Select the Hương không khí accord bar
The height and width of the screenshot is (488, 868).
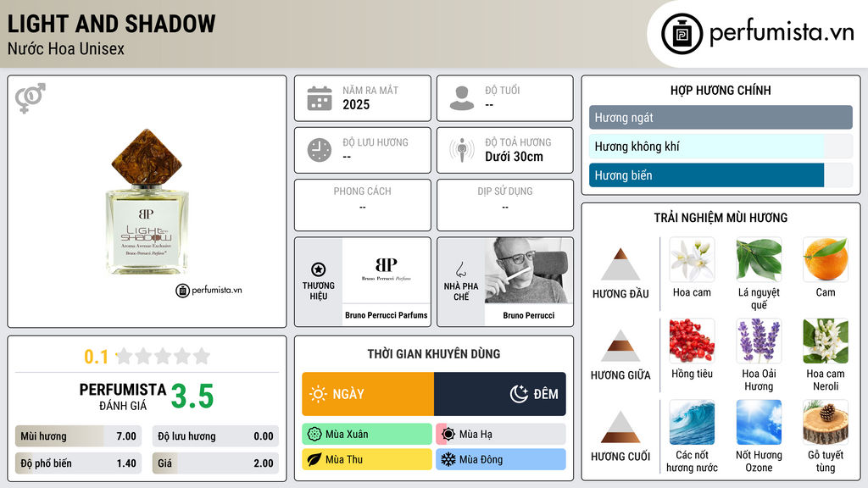[721, 146]
